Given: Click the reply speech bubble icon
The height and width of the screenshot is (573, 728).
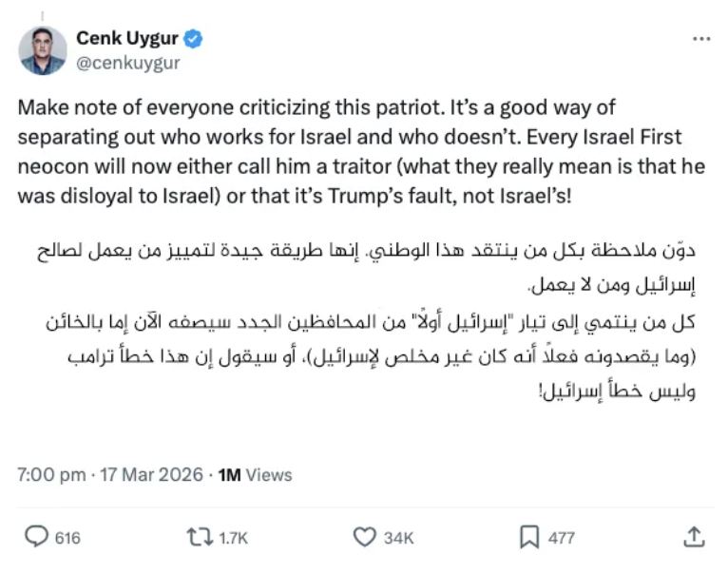Looking at the screenshot, I should [35, 537].
